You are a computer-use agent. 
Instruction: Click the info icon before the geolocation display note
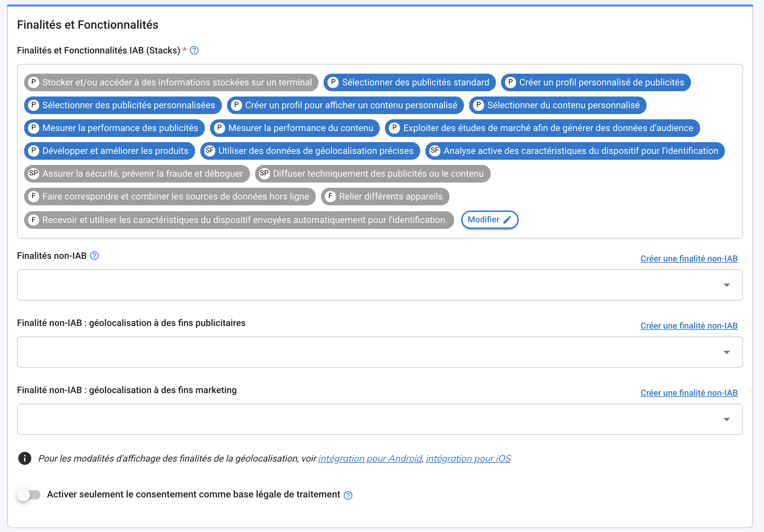[26, 458]
